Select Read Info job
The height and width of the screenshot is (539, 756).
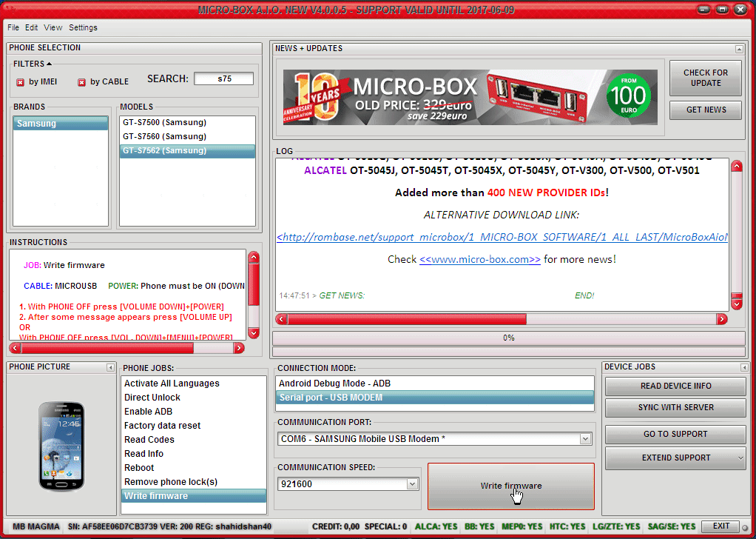click(193, 454)
